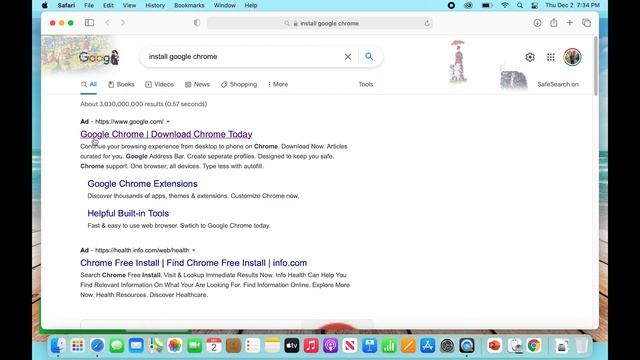Switch to the Books tab
Image resolution: width=640 pixels, height=360 pixels.
[x=121, y=84]
